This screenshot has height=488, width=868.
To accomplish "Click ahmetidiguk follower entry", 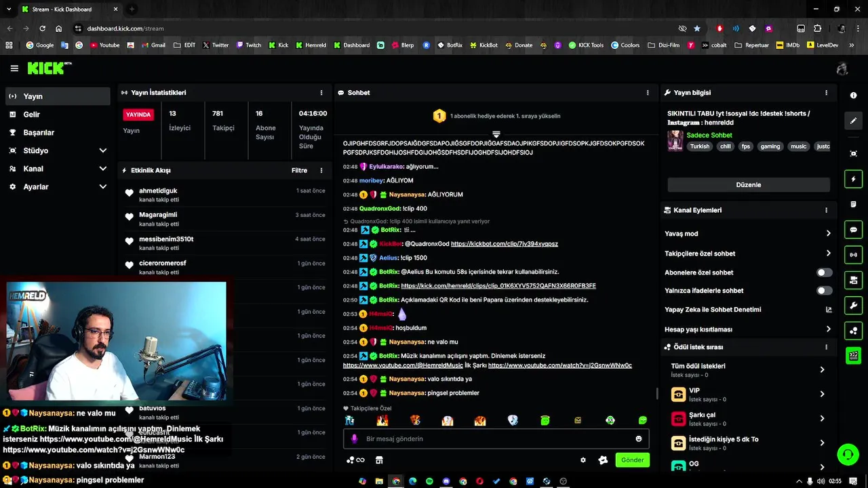I will [x=224, y=195].
